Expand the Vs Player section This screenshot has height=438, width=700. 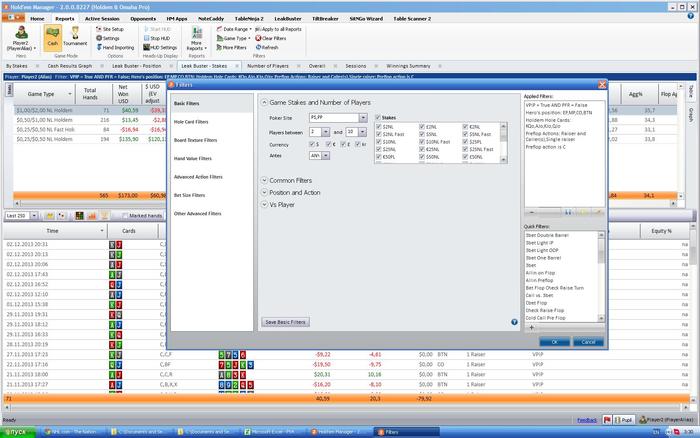coord(264,204)
